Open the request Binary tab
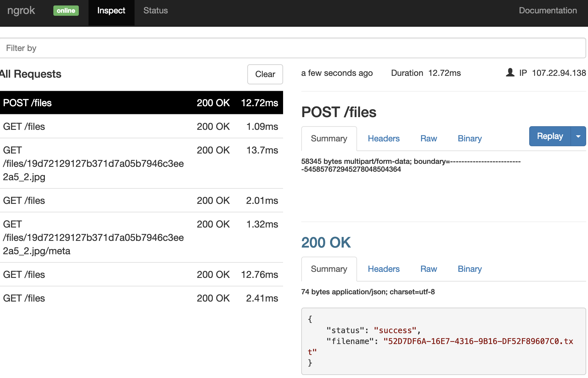The width and height of the screenshot is (588, 378). tap(469, 139)
